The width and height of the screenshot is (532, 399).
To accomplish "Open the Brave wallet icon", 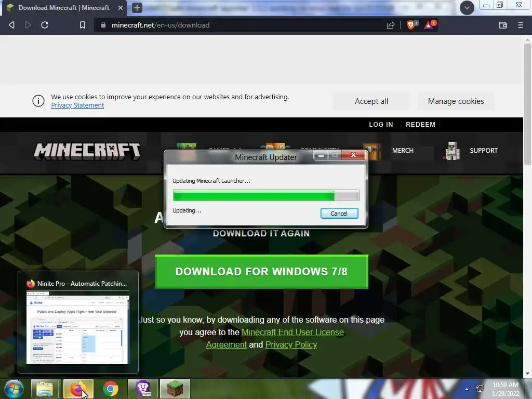I will (503, 25).
